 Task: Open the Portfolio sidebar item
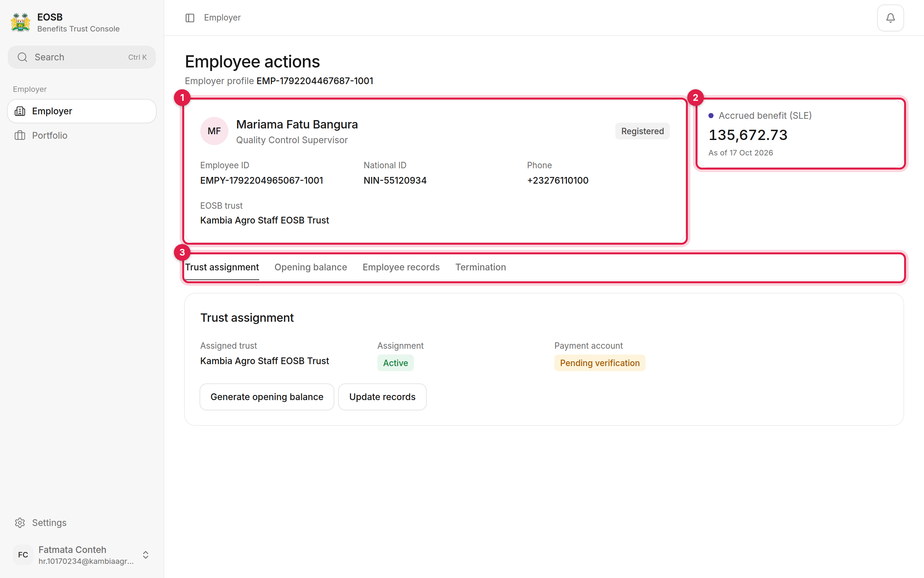(x=82, y=135)
